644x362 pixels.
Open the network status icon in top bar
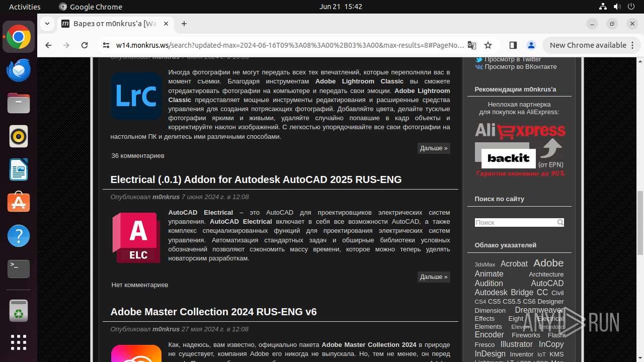pyautogui.click(x=603, y=7)
